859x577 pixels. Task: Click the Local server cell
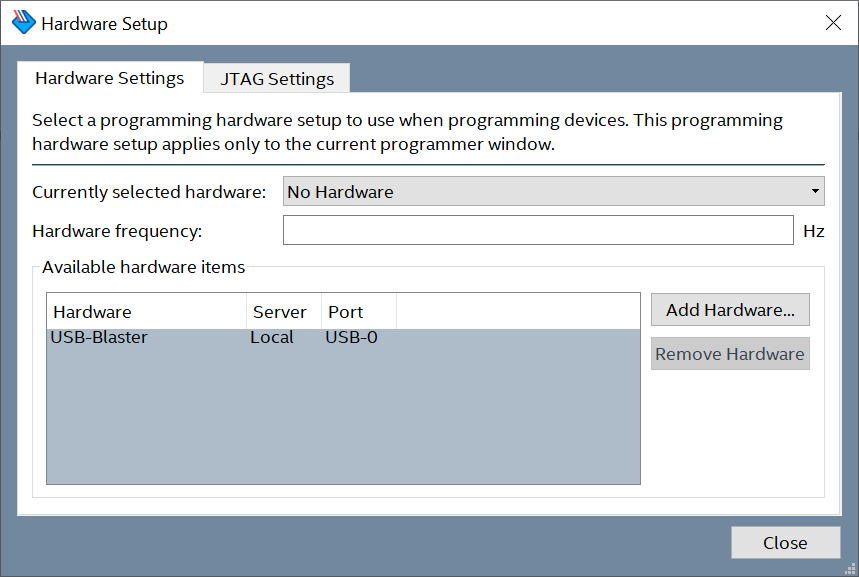coord(272,338)
